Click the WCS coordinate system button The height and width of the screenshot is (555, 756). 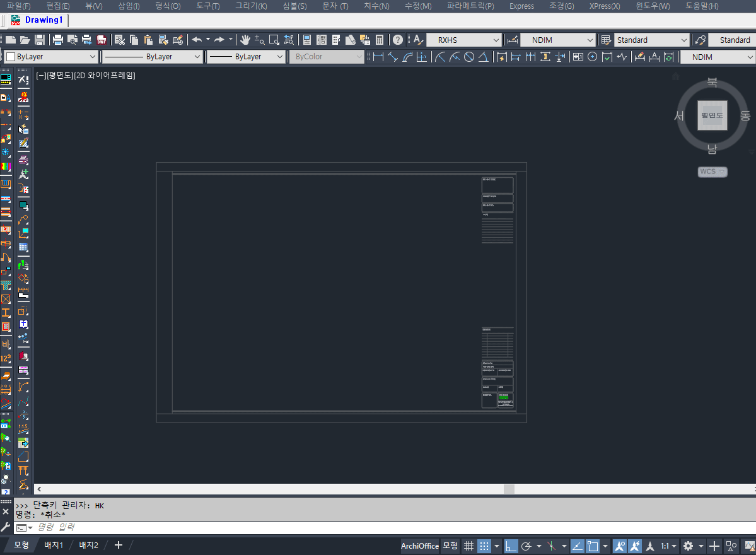click(712, 172)
